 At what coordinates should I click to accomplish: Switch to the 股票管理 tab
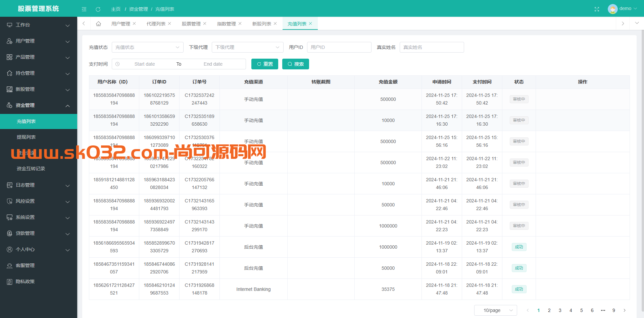pyautogui.click(x=191, y=24)
